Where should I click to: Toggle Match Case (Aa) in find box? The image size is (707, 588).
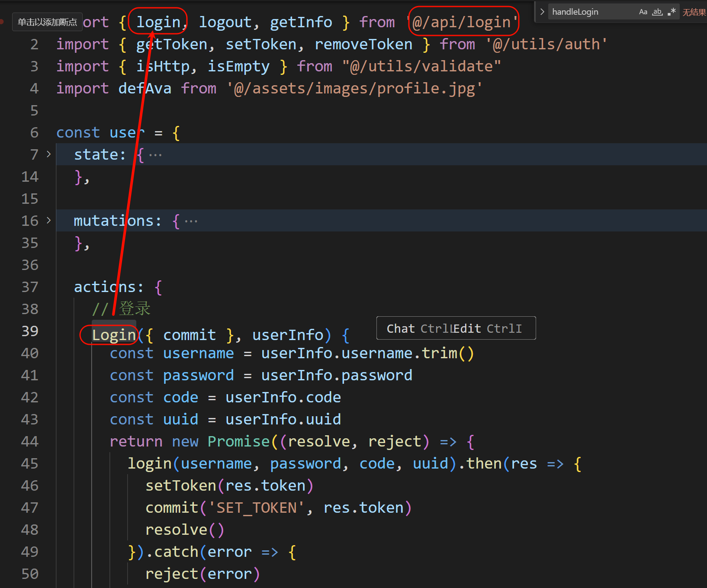(x=643, y=12)
